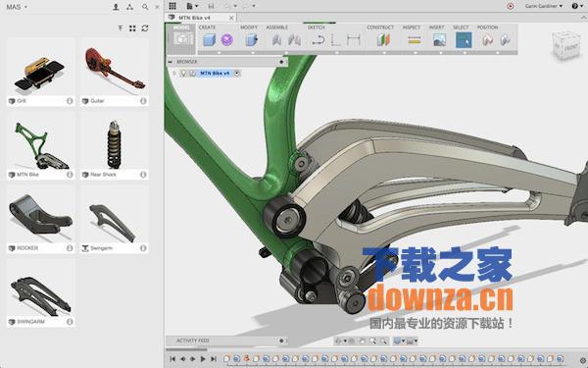This screenshot has height=368, width=588.
Task: Open the ASSEMBLE menu
Action: (276, 27)
